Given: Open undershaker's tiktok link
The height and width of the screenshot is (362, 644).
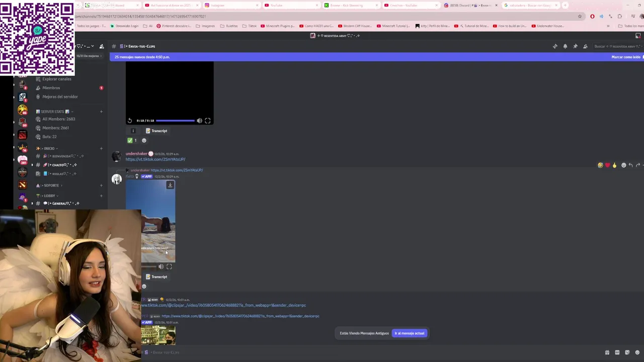Looking at the screenshot, I should click(x=155, y=159).
